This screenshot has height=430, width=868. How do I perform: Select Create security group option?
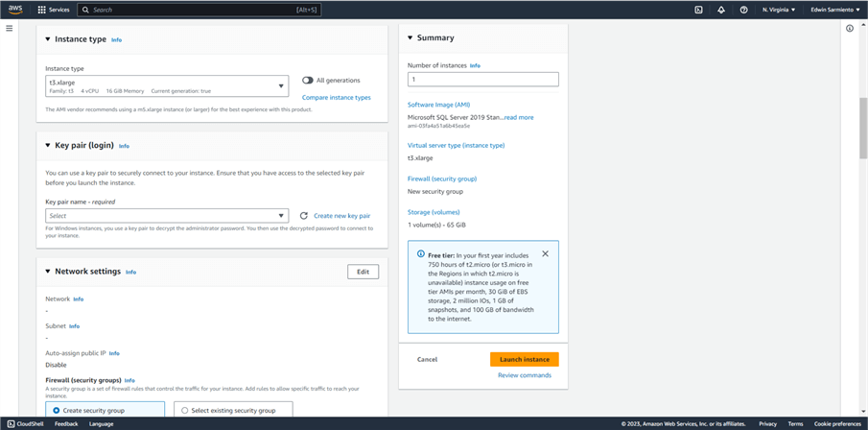[x=106, y=410]
